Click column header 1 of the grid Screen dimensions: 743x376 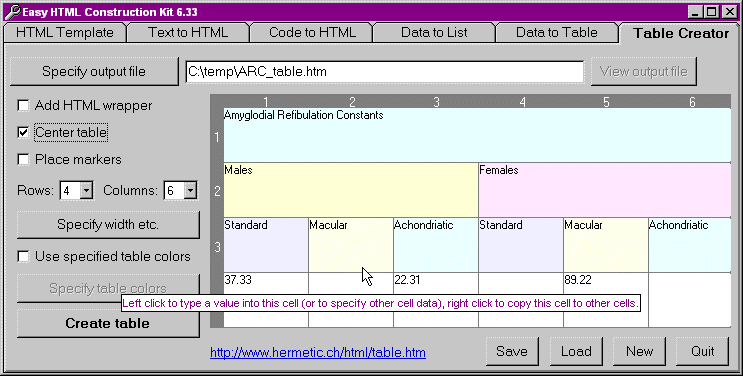pyautogui.click(x=266, y=101)
